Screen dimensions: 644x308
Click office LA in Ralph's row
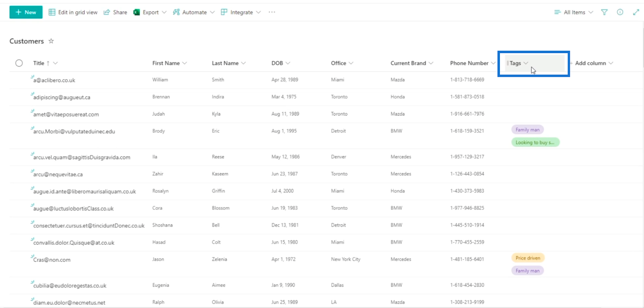pos(334,302)
